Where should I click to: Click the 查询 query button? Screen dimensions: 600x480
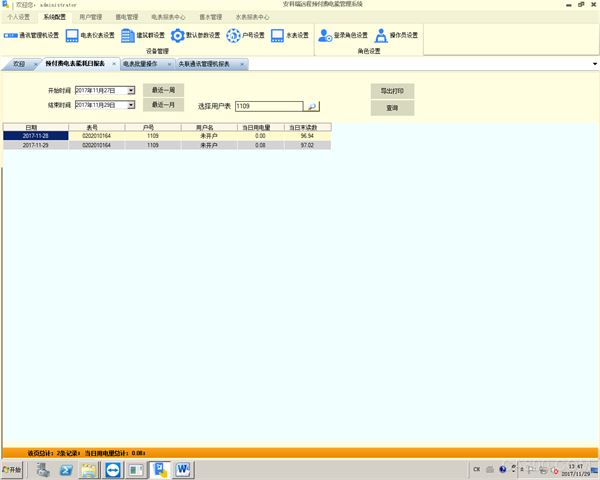pos(392,108)
